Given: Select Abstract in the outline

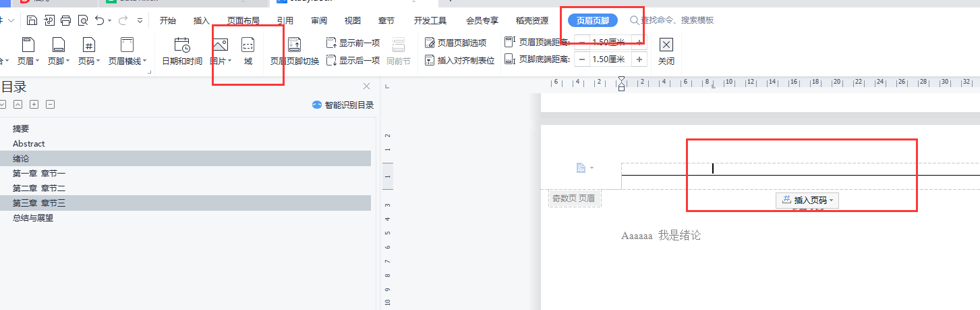Looking at the screenshot, I should coord(185,143).
